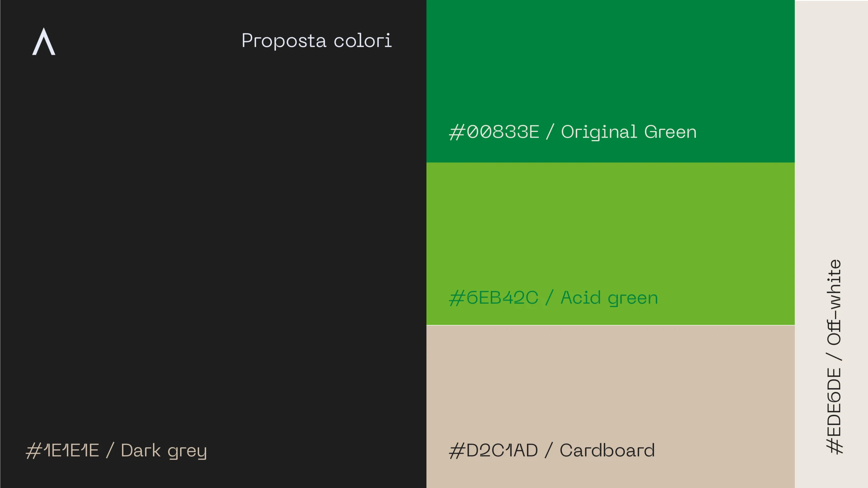The height and width of the screenshot is (488, 868).
Task: Pick the Original Green color swatch area
Action: [610, 81]
